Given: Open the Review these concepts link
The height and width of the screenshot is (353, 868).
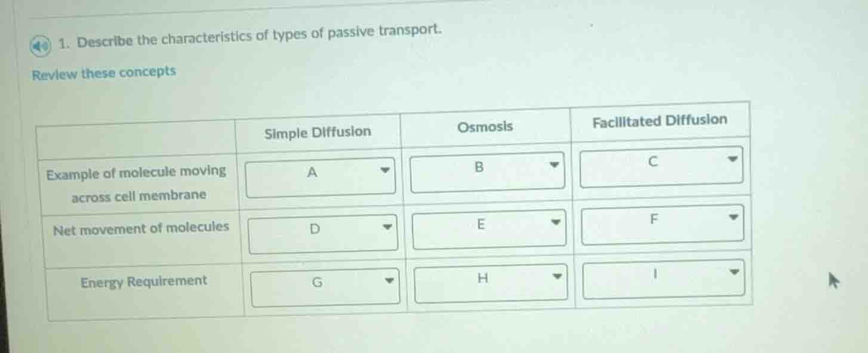Looking at the screenshot, I should 104,72.
